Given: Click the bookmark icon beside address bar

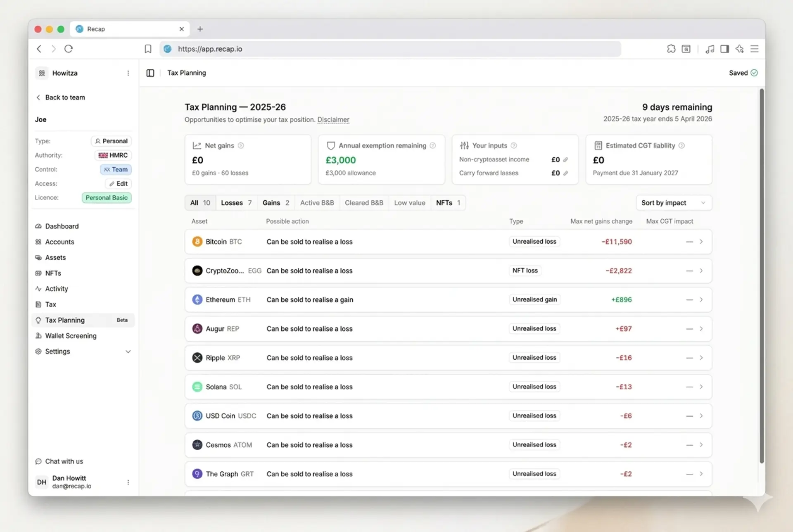Looking at the screenshot, I should point(148,49).
